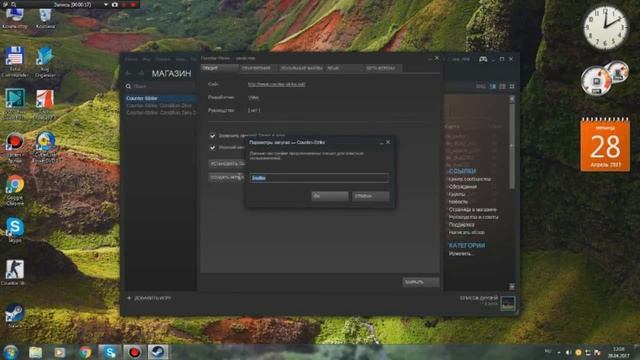Open the Страница в магазине link
This screenshot has height=360, width=640.
click(473, 209)
